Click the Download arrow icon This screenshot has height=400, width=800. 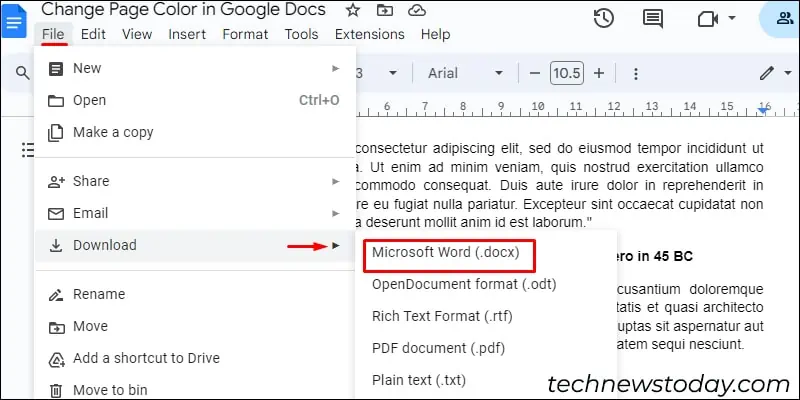point(56,245)
